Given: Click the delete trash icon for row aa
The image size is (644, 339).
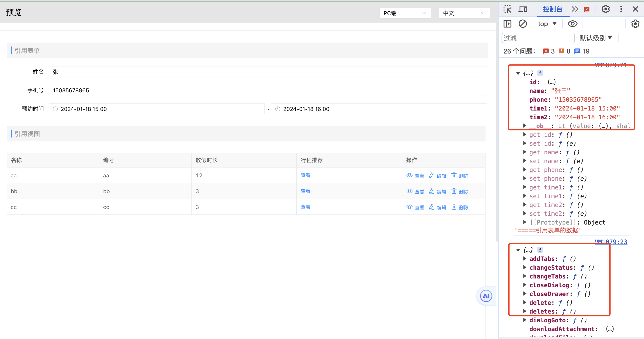Looking at the screenshot, I should point(454,175).
